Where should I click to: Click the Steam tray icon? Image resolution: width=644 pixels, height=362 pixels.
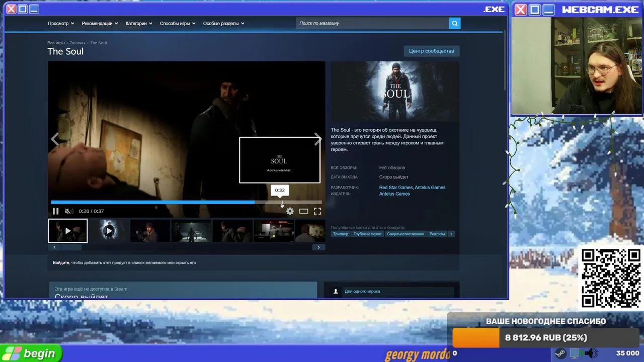point(560,353)
